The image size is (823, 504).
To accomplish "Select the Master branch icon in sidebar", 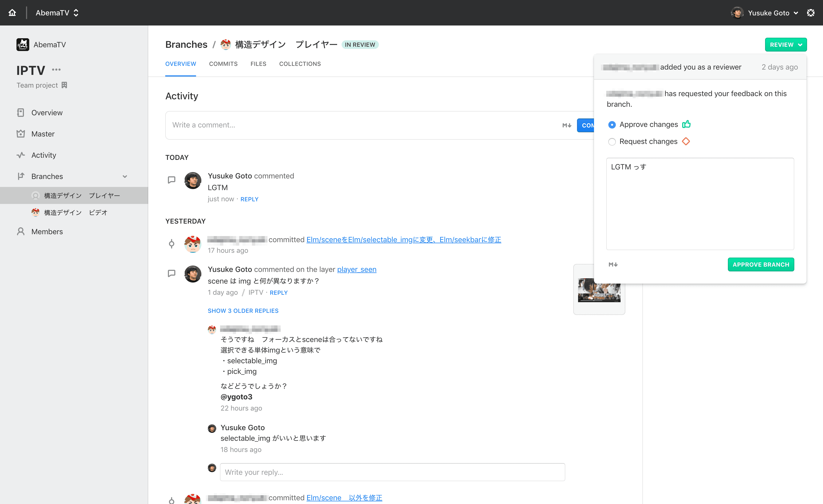I will coord(21,134).
